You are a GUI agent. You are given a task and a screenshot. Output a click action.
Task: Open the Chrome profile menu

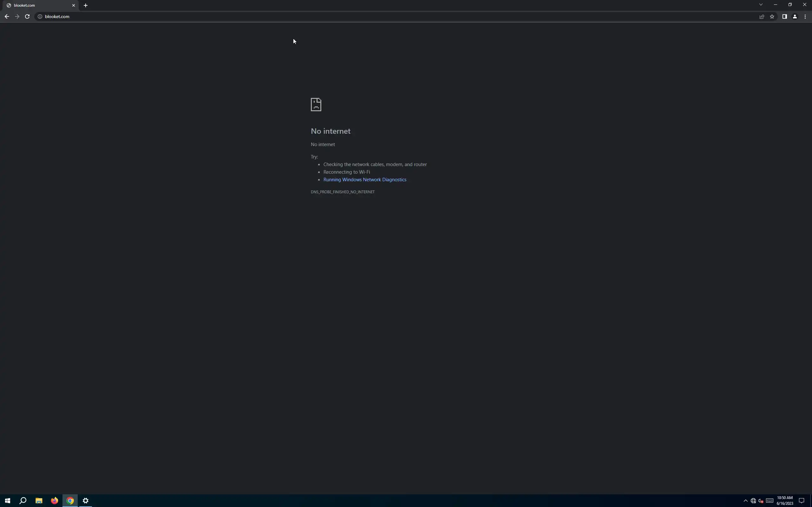[795, 16]
